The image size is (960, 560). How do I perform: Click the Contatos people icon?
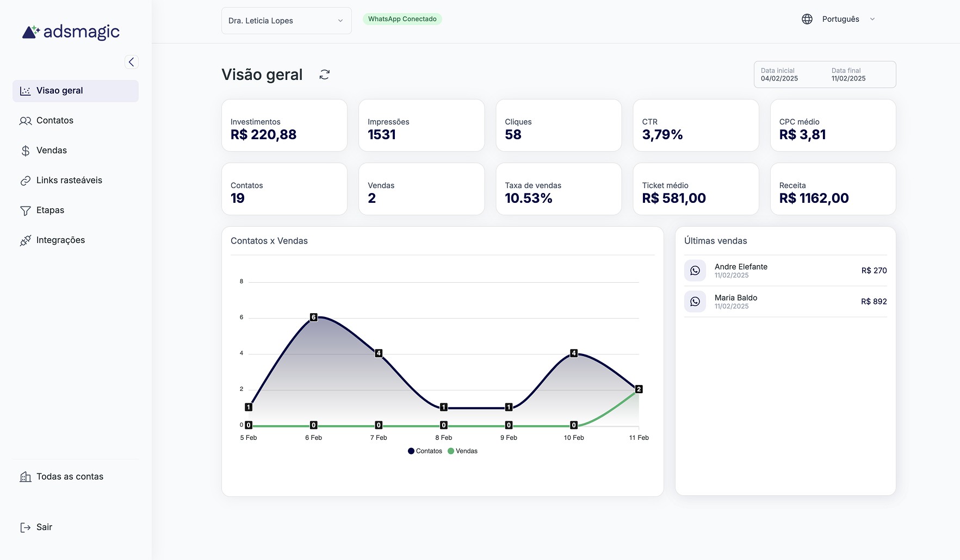click(x=26, y=121)
